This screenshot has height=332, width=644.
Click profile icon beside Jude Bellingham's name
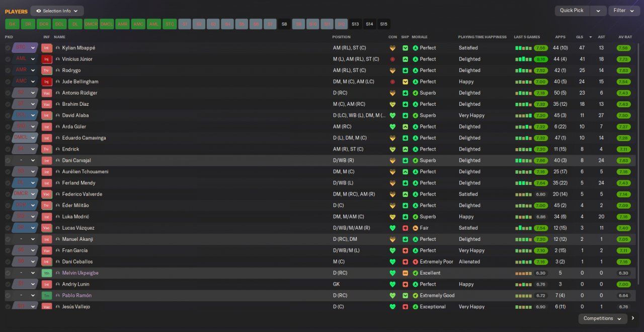coord(58,82)
